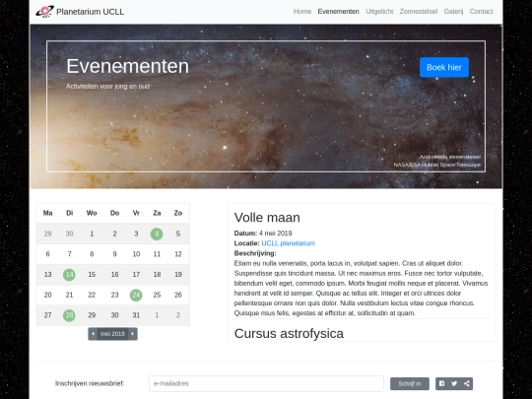The width and height of the screenshot is (532, 399).
Task: Click the Wo weekday column header
Action: [x=92, y=213]
